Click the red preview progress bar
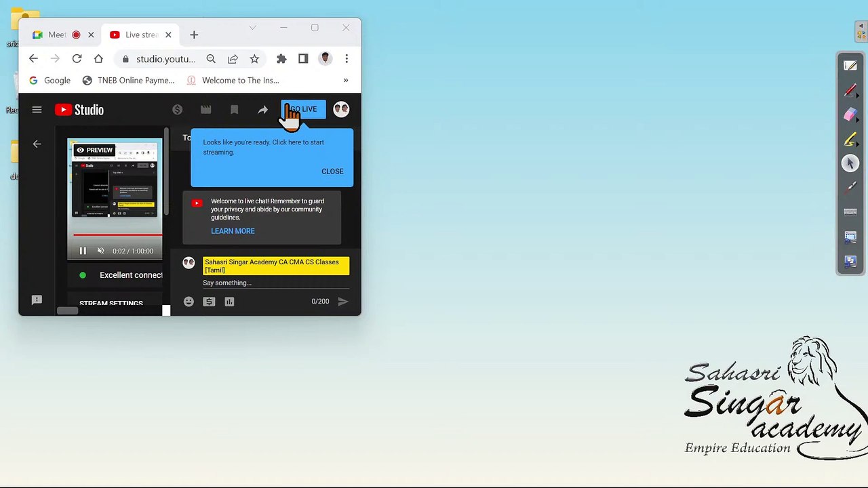This screenshot has width=868, height=488. (117, 235)
